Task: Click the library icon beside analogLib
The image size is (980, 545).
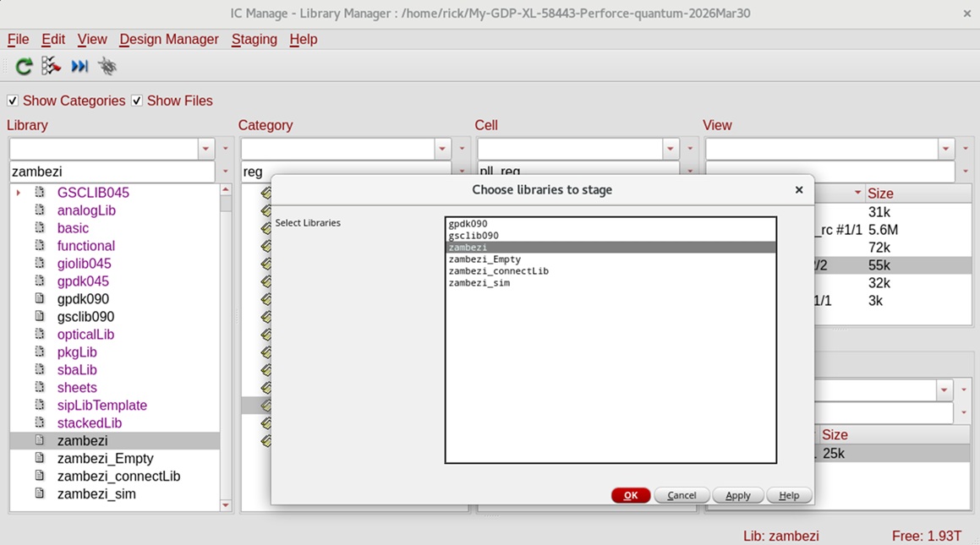Action: point(40,210)
